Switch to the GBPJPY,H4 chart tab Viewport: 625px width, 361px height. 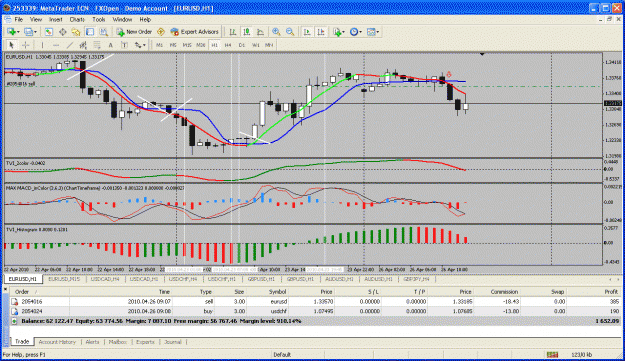416,279
